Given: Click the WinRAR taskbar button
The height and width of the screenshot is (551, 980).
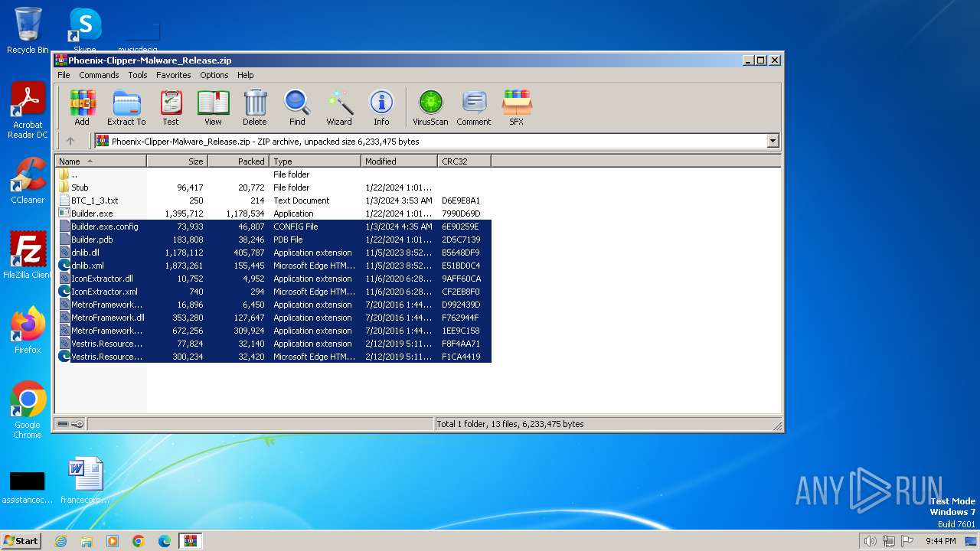Looking at the screenshot, I should pos(191,541).
